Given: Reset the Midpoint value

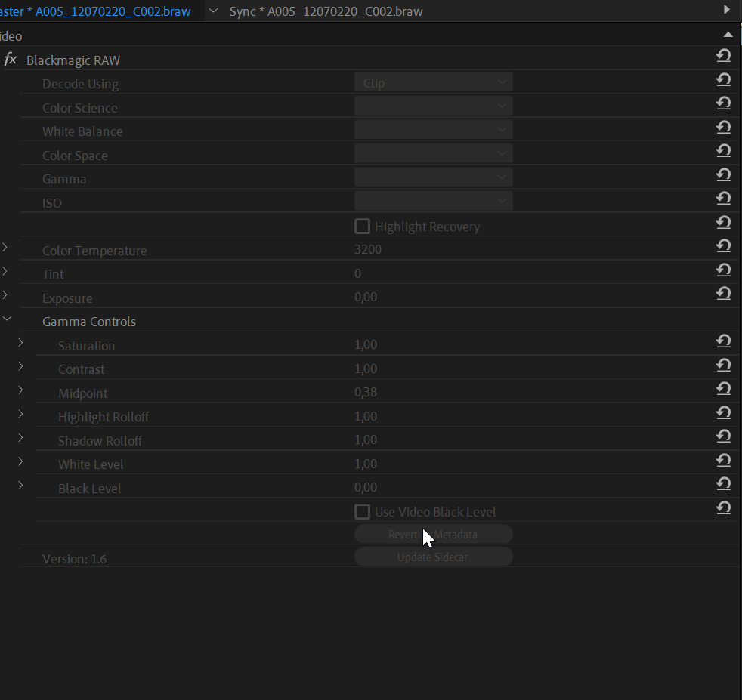Looking at the screenshot, I should point(724,389).
